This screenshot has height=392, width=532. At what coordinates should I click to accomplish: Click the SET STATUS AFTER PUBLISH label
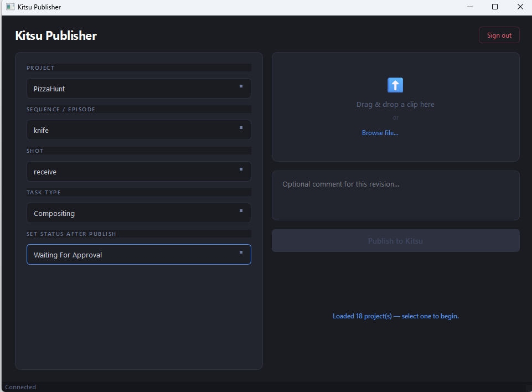[x=71, y=234]
